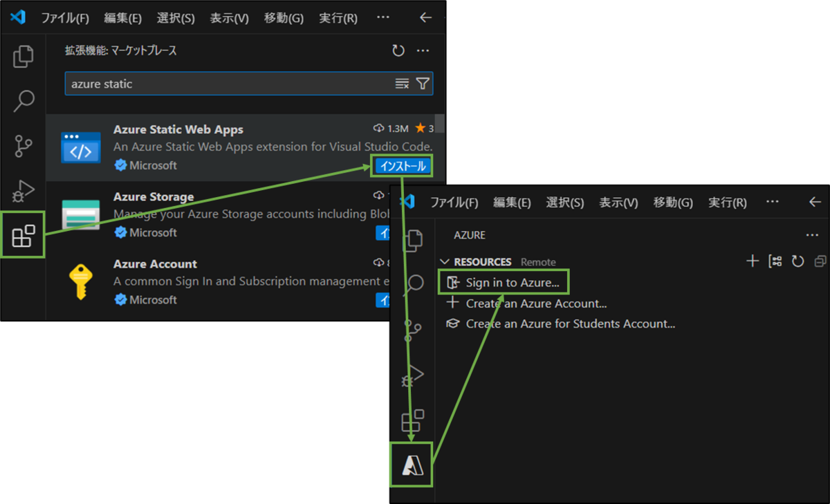The width and height of the screenshot is (830, 504).
Task: Refresh the extensions marketplace list
Action: click(x=398, y=50)
